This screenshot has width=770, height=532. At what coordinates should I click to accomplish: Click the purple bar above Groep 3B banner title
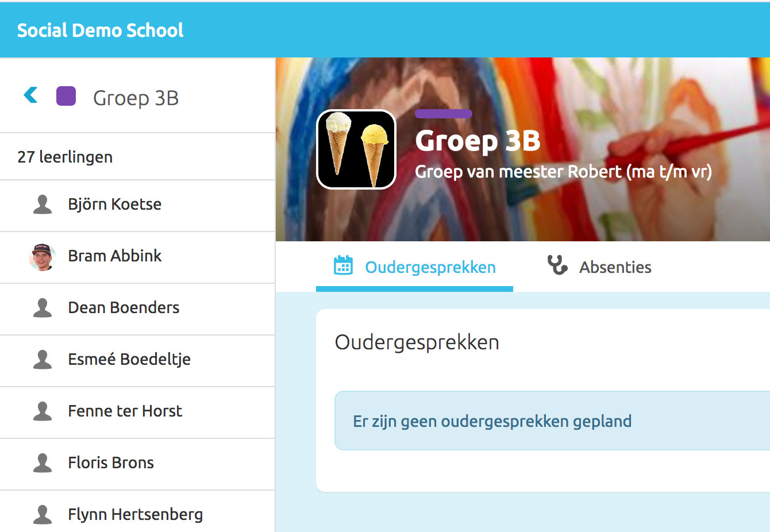click(443, 114)
